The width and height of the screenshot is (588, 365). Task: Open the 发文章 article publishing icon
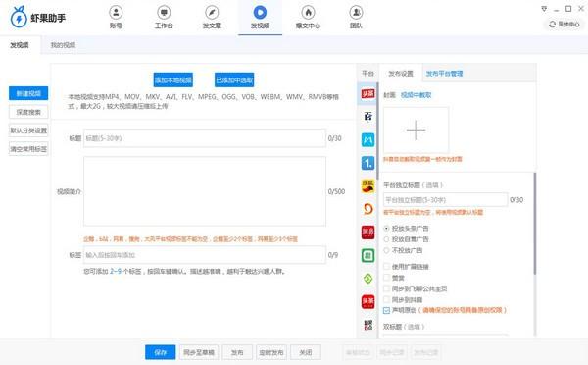coord(212,13)
